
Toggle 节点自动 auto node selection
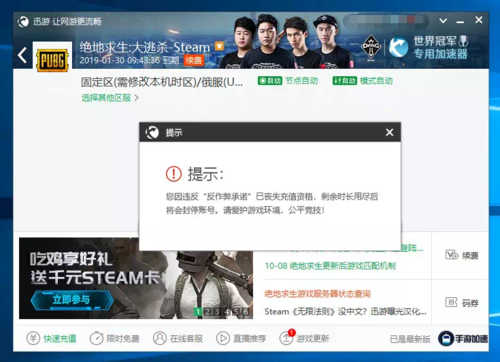pos(288,81)
